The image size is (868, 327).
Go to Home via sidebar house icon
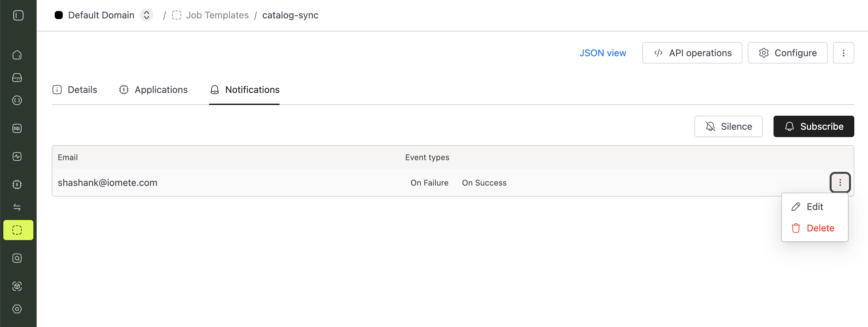(x=17, y=55)
